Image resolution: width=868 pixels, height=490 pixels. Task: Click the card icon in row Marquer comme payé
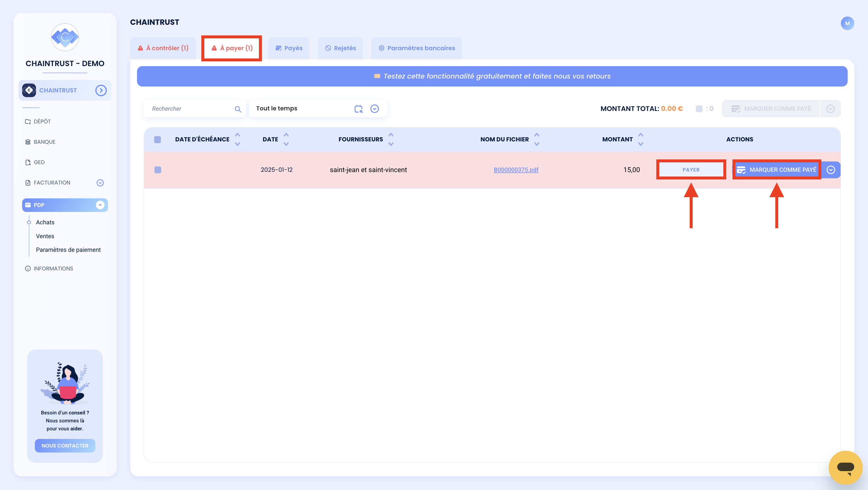pos(741,170)
